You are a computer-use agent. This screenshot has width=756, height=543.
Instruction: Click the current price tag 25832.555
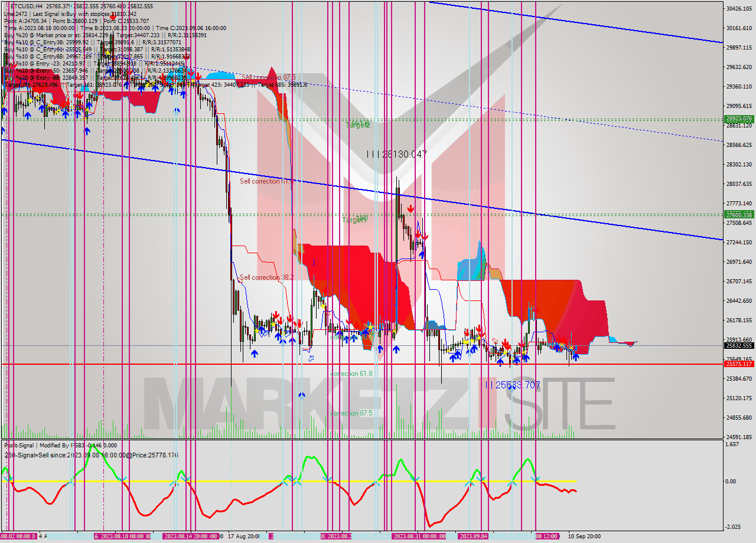pos(739,345)
